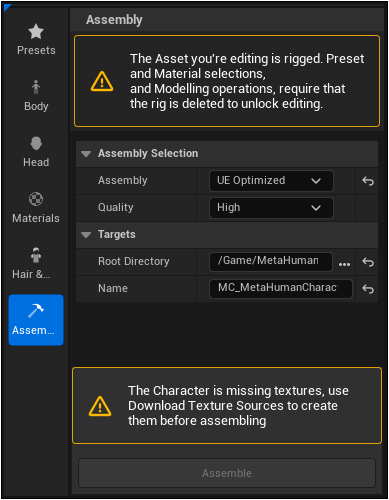Edit the Root Directory path field
Image resolution: width=389 pixels, height=500 pixels.
[x=270, y=262]
